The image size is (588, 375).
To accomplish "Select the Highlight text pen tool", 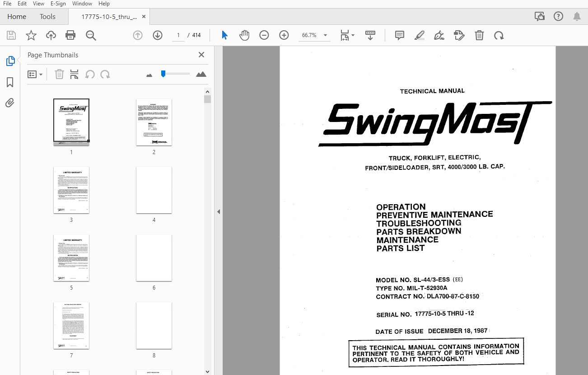I will pos(420,35).
